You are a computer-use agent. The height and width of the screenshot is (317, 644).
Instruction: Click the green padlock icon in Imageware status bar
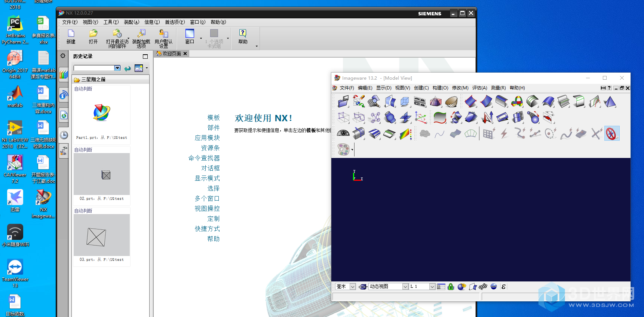pos(451,287)
